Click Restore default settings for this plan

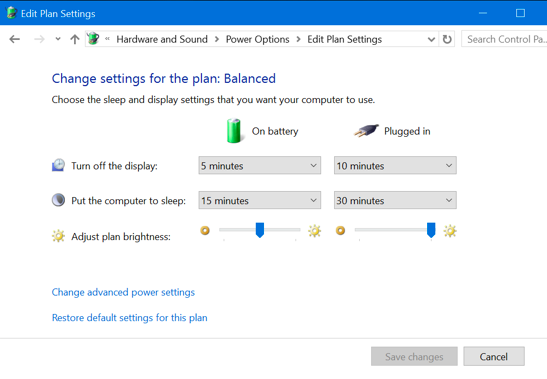click(129, 318)
